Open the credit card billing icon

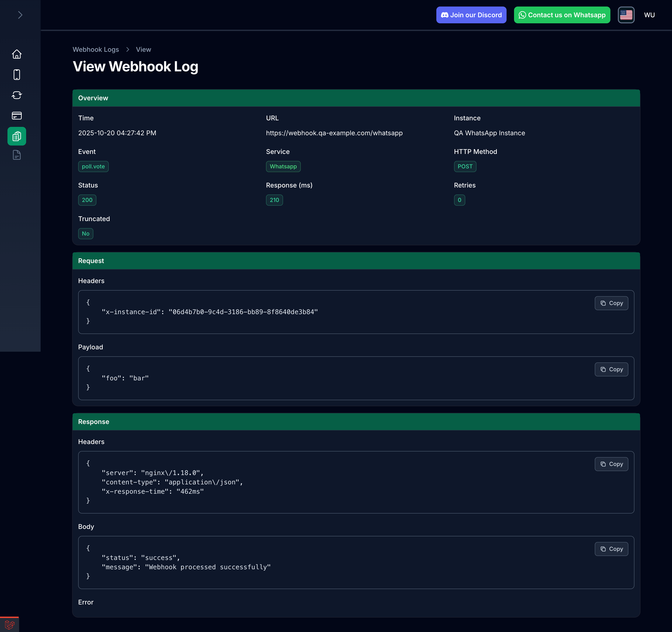pos(17,115)
